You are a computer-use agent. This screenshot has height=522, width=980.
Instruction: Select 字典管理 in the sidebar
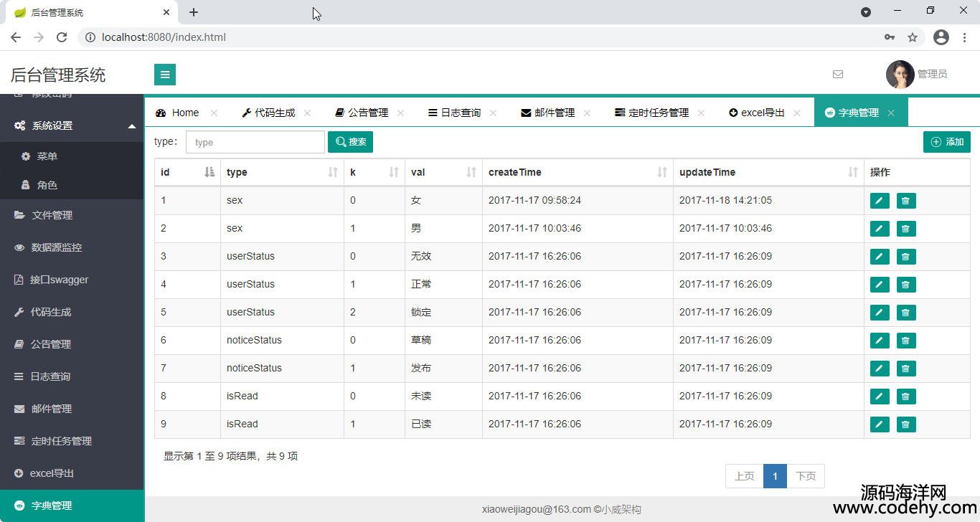[x=72, y=506]
